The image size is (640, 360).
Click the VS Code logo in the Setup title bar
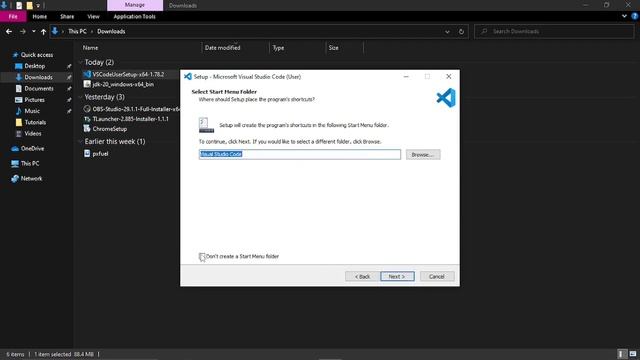(188, 76)
